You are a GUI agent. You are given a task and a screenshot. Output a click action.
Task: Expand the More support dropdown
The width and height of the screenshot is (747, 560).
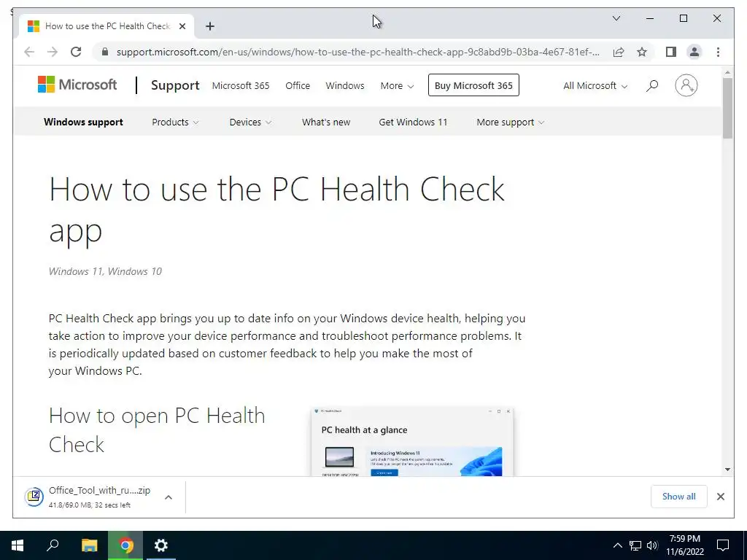point(510,122)
